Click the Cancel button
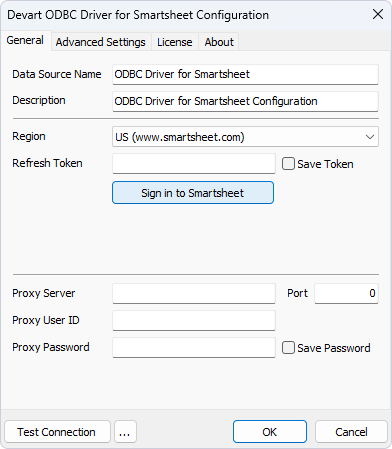 [351, 432]
